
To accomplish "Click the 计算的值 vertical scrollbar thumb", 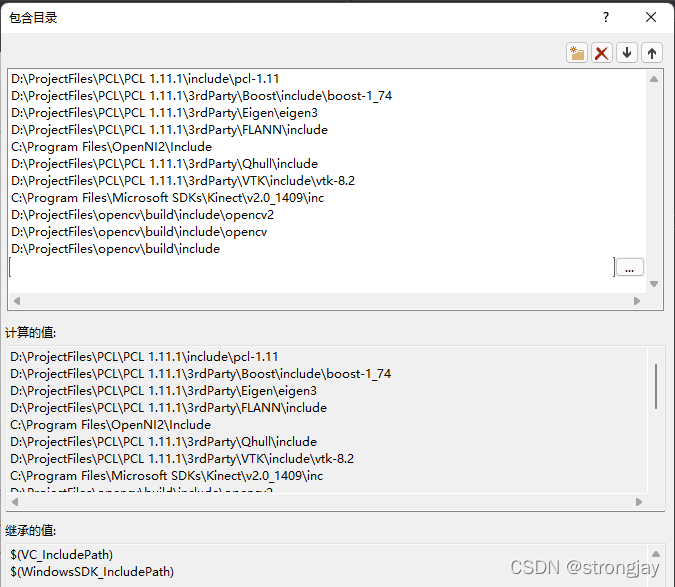I will [x=656, y=386].
